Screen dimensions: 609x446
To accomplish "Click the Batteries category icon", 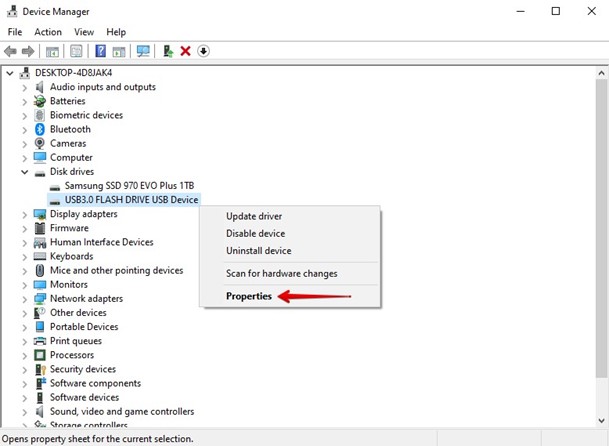I will tap(40, 101).
